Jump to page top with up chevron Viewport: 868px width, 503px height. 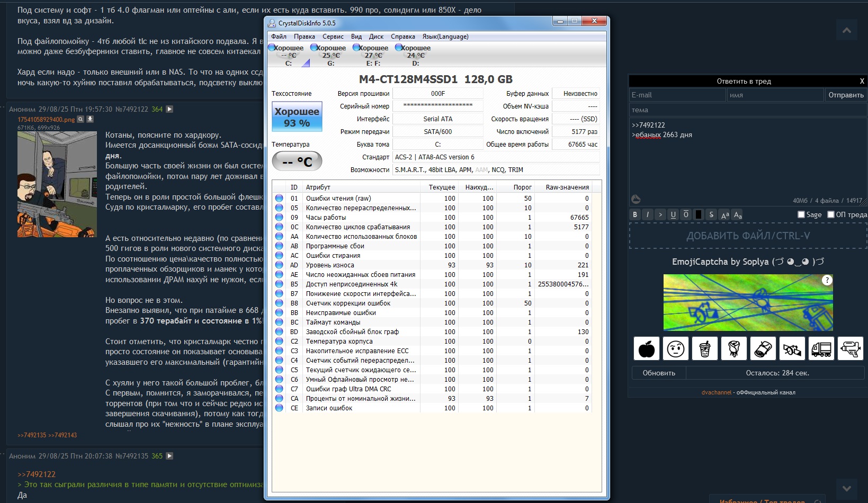point(846,30)
